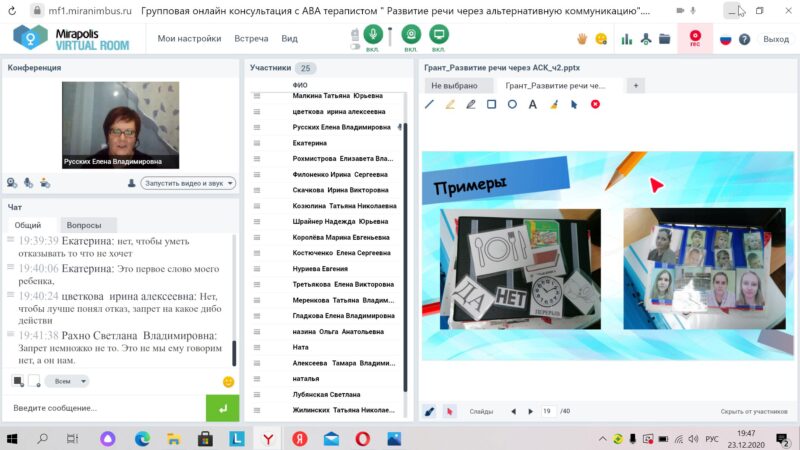Select the blue pointer cursor tool

(x=574, y=105)
